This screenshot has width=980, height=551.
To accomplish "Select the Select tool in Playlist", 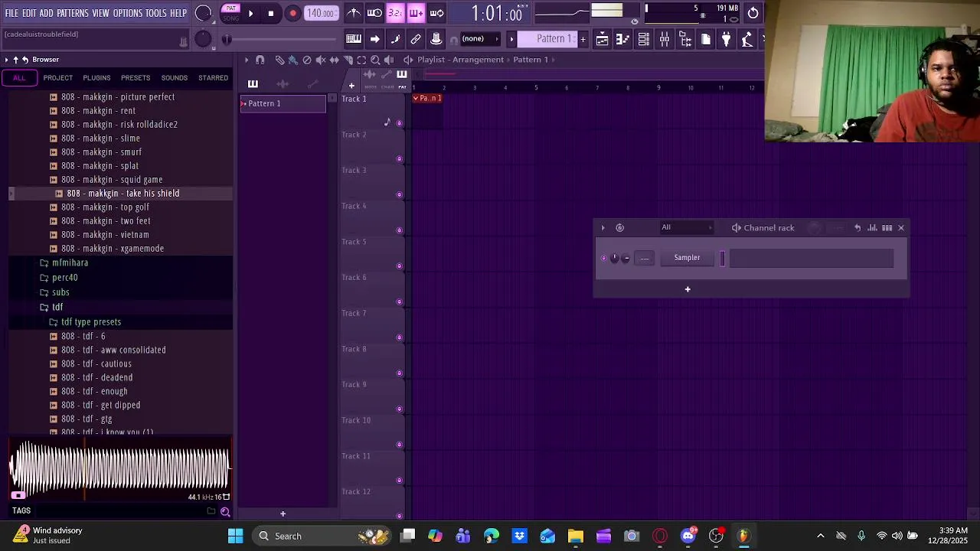I will coord(361,60).
